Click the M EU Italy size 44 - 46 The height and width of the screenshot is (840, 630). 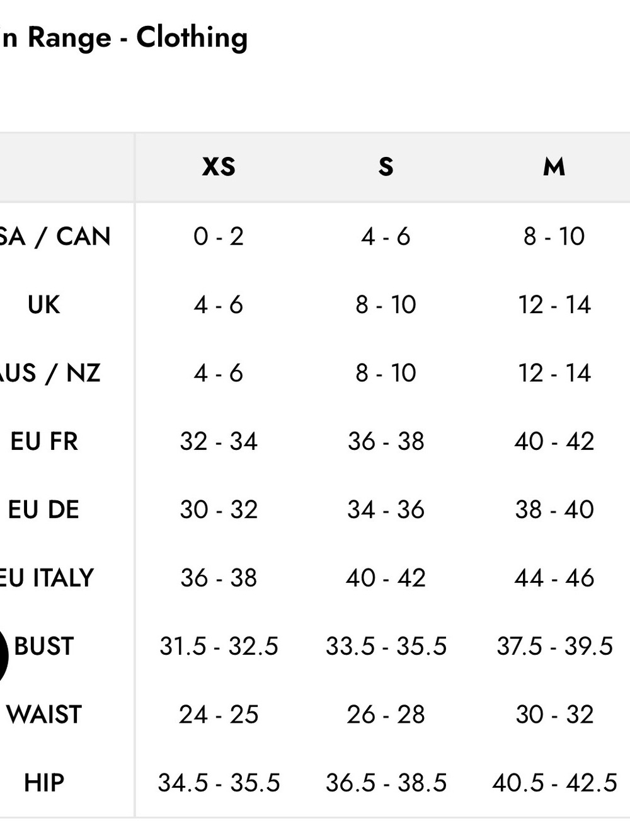(x=554, y=578)
